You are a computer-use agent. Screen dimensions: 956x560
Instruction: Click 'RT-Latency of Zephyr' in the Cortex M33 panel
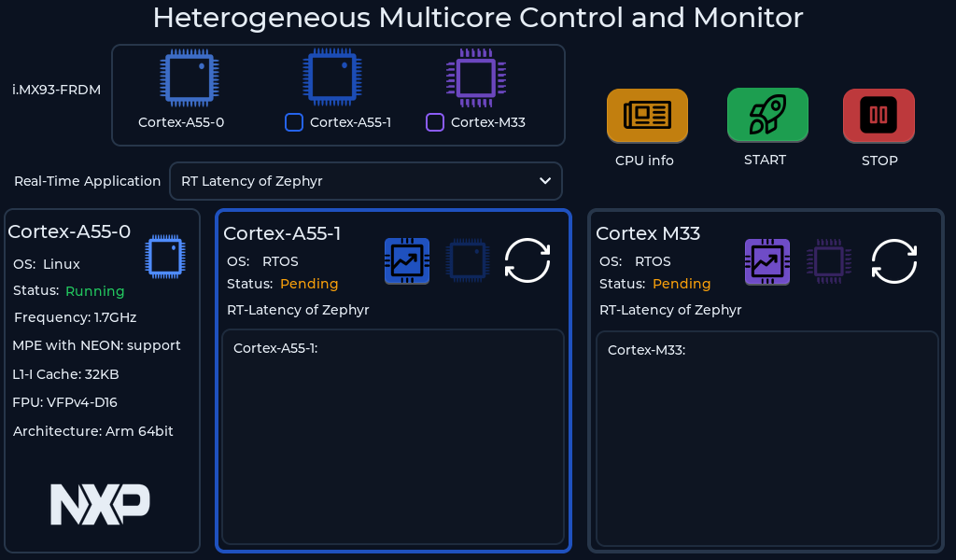(670, 310)
